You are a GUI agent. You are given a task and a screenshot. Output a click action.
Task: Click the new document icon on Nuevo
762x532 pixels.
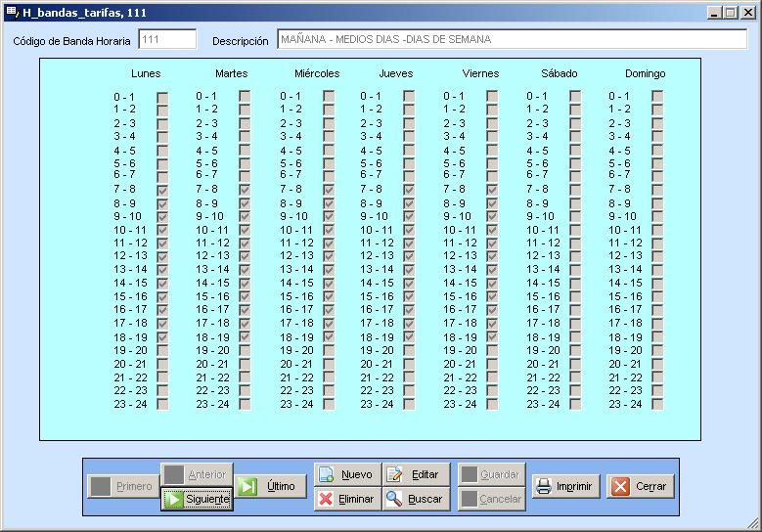tap(326, 474)
